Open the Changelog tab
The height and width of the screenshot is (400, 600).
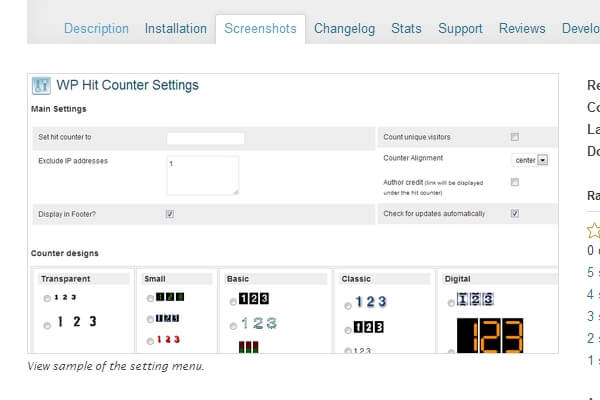(x=344, y=28)
